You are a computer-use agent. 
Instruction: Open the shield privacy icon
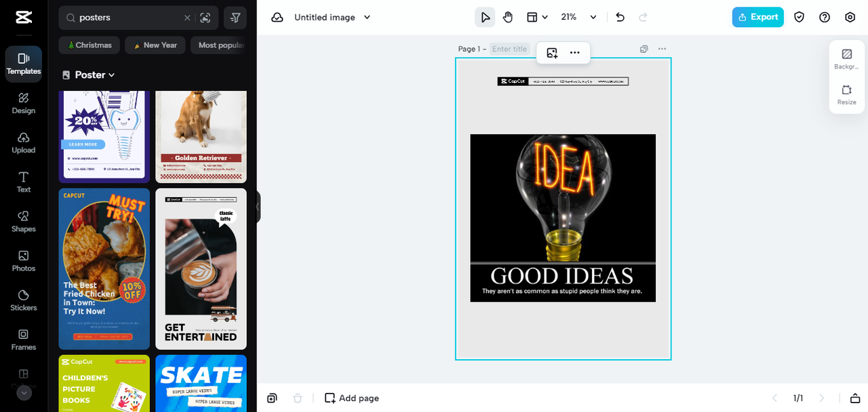point(800,18)
